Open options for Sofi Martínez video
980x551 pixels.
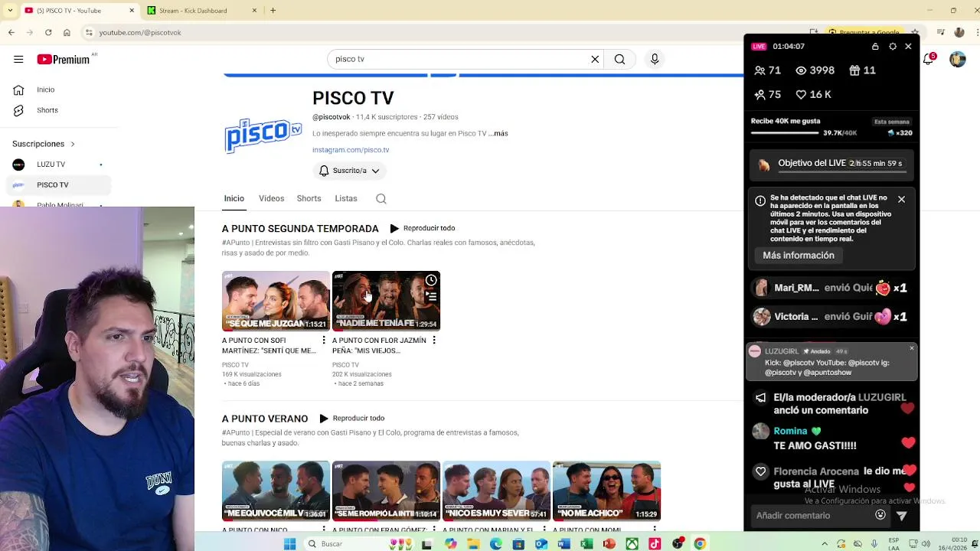[324, 341]
